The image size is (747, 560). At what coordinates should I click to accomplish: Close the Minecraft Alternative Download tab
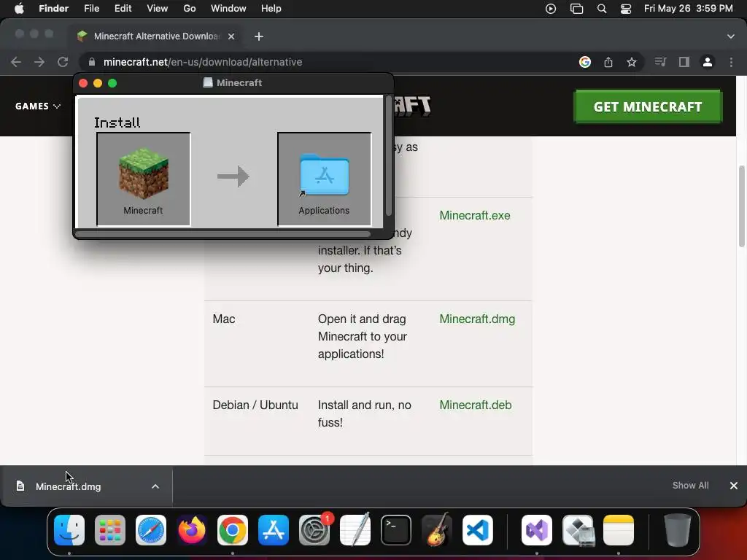click(x=231, y=36)
